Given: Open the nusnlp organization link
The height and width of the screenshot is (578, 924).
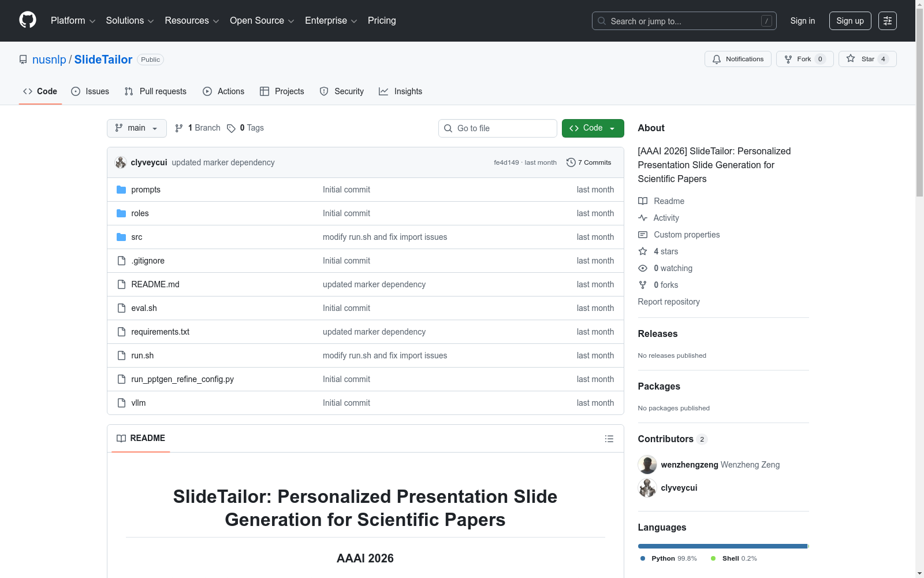Looking at the screenshot, I should [x=49, y=60].
